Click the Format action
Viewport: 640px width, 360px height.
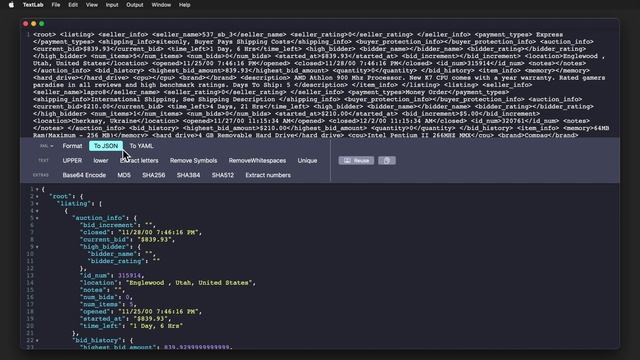(72, 146)
